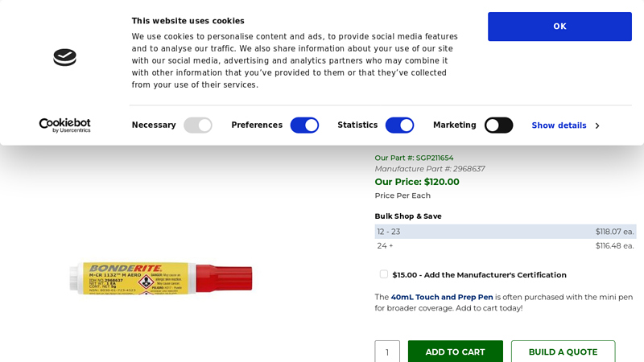Open the 40mL Touch and Prep Pen link
Screen dimensions: 644x362
coord(442,297)
